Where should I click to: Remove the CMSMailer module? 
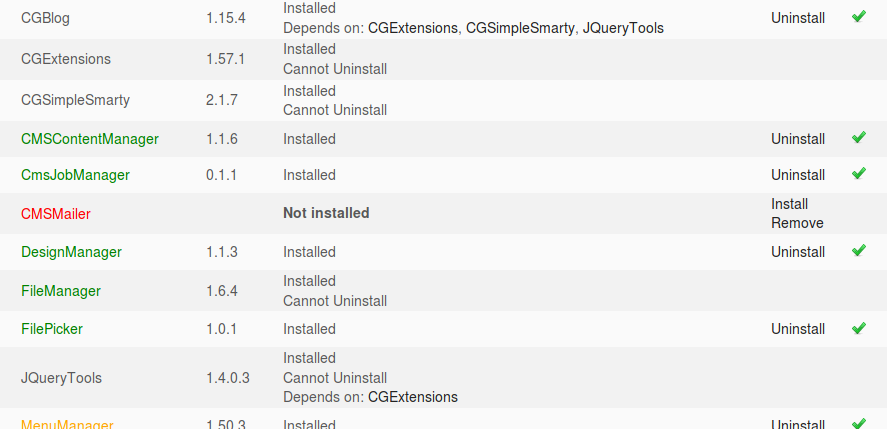[x=797, y=223]
